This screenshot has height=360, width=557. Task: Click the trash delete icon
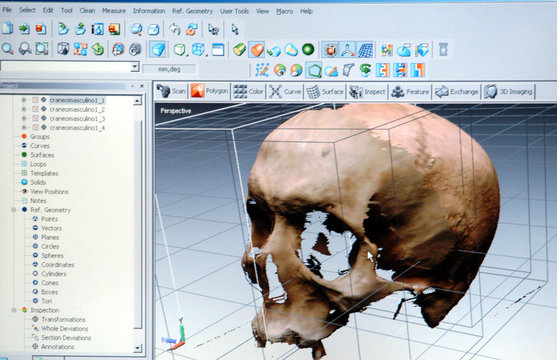pyautogui.click(x=443, y=49)
